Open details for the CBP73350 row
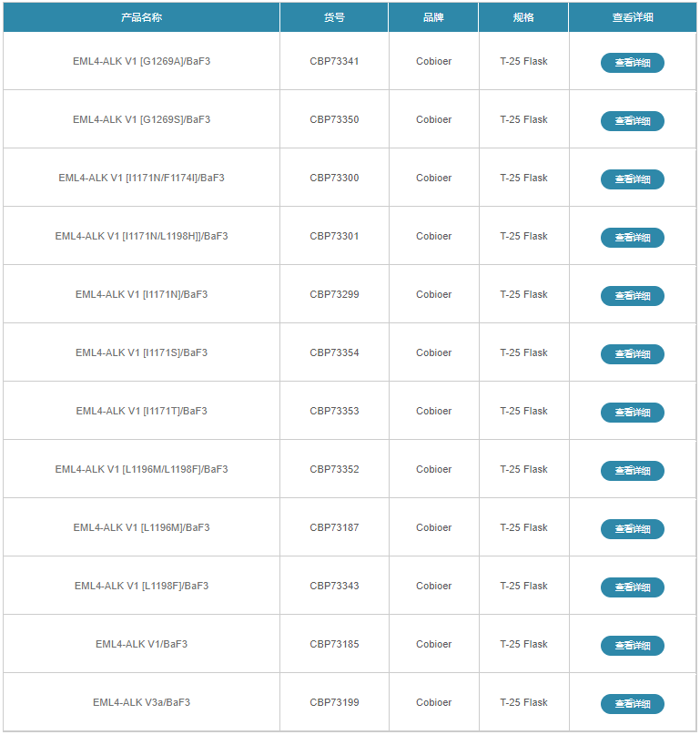700x735 pixels. pos(632,121)
